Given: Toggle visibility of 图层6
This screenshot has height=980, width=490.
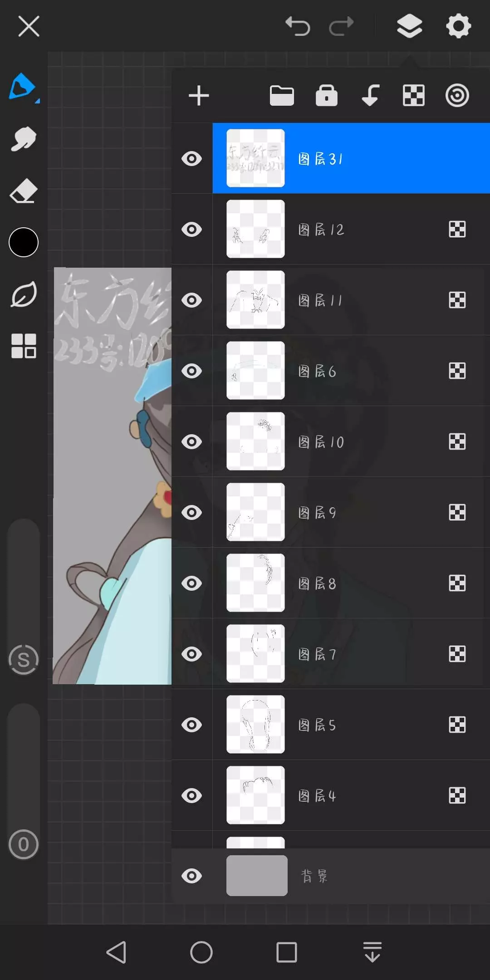Looking at the screenshot, I should click(191, 371).
